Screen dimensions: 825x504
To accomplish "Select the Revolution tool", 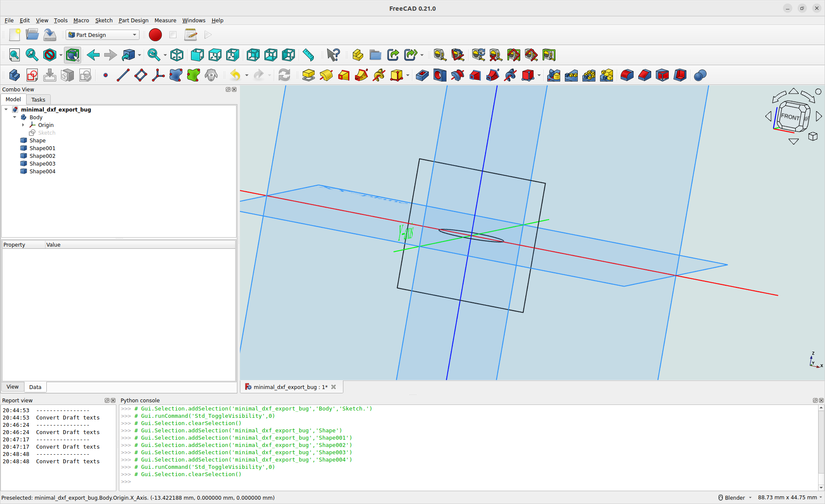I will 326,75.
